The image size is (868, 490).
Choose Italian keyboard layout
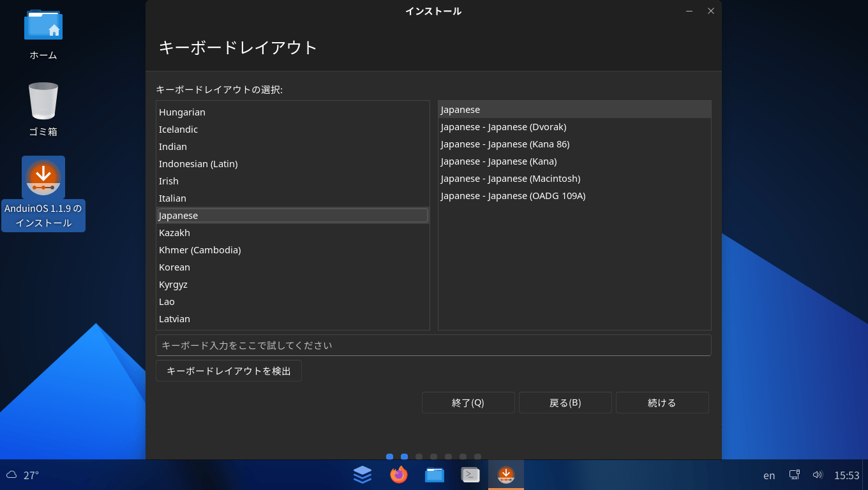pyautogui.click(x=172, y=198)
